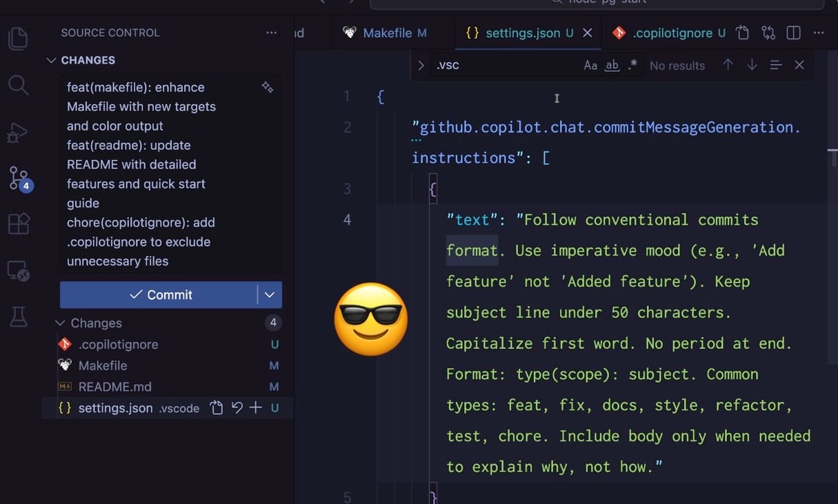This screenshot has height=504, width=838.
Task: Open the Explorer view in activity bar
Action: pyautogui.click(x=19, y=38)
